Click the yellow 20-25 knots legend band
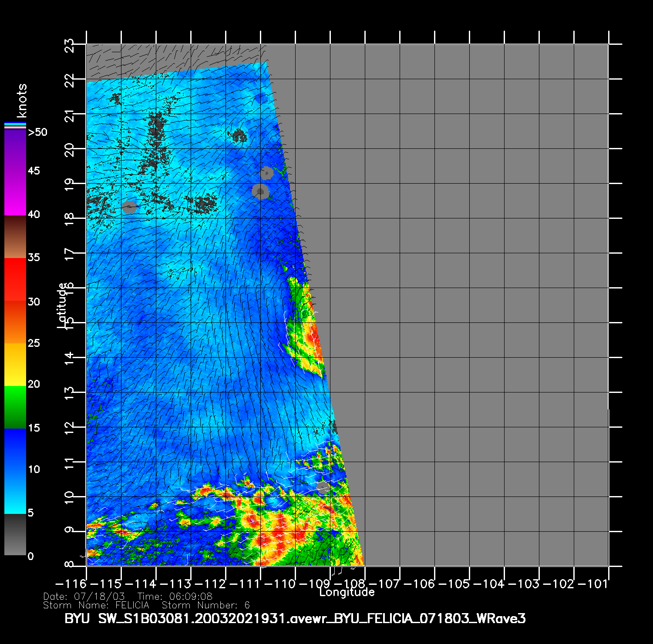 coord(15,364)
